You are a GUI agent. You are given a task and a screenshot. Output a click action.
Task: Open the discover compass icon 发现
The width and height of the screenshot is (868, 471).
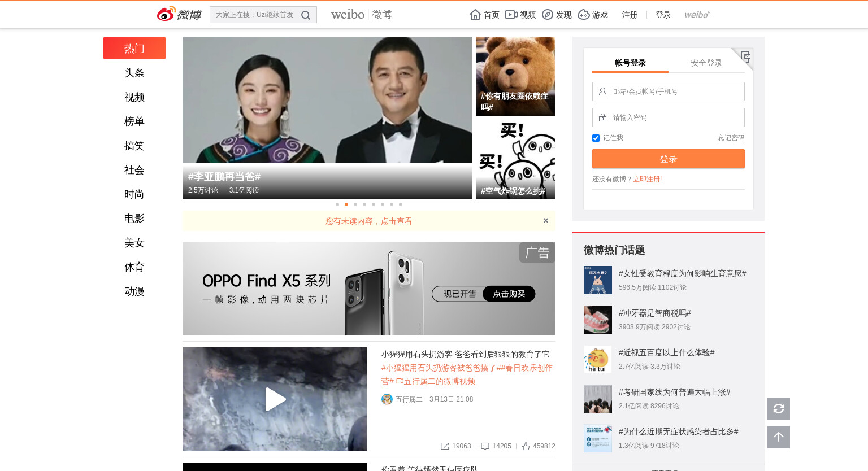(548, 15)
